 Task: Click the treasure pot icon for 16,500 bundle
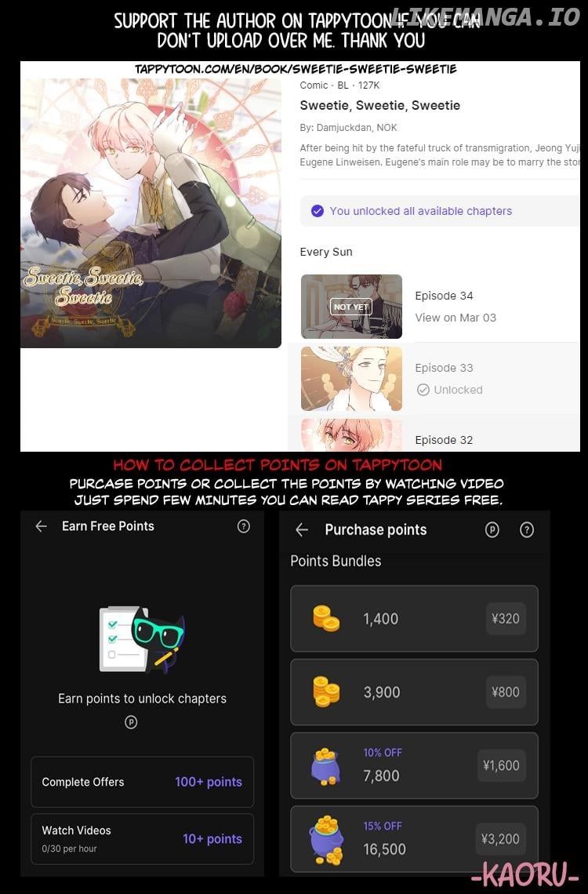coord(326,840)
